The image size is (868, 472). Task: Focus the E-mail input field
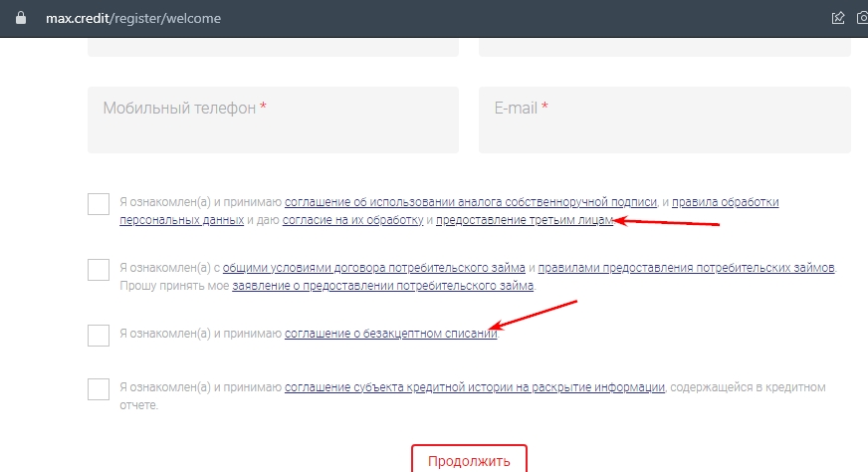[x=664, y=119]
